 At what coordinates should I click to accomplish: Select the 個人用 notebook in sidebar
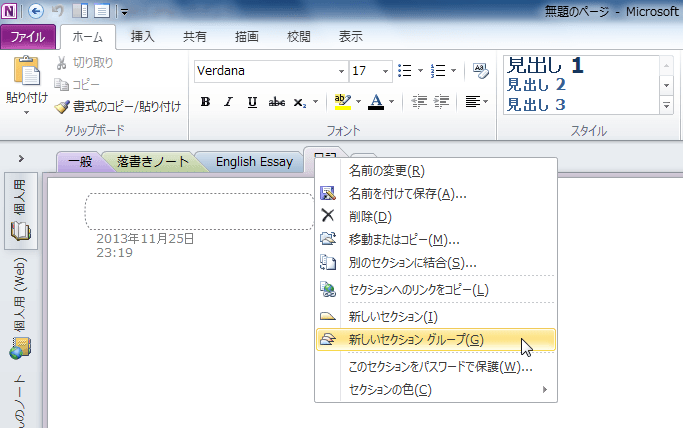(x=20, y=211)
